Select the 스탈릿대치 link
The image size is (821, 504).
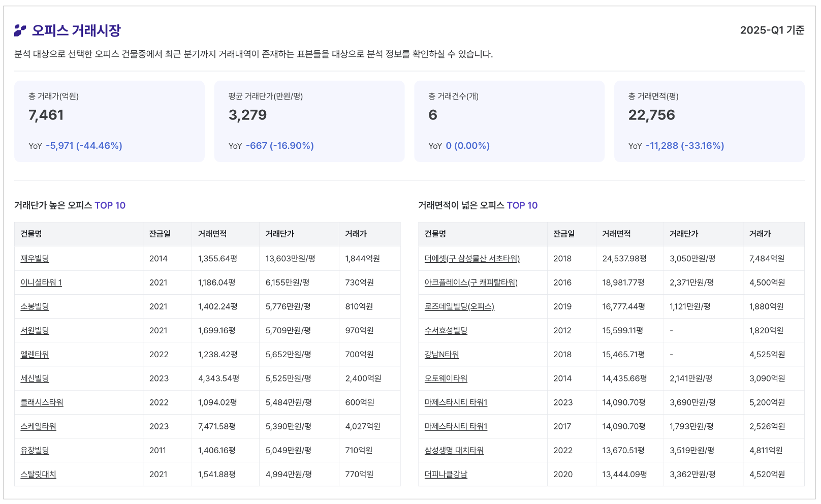pos(38,475)
